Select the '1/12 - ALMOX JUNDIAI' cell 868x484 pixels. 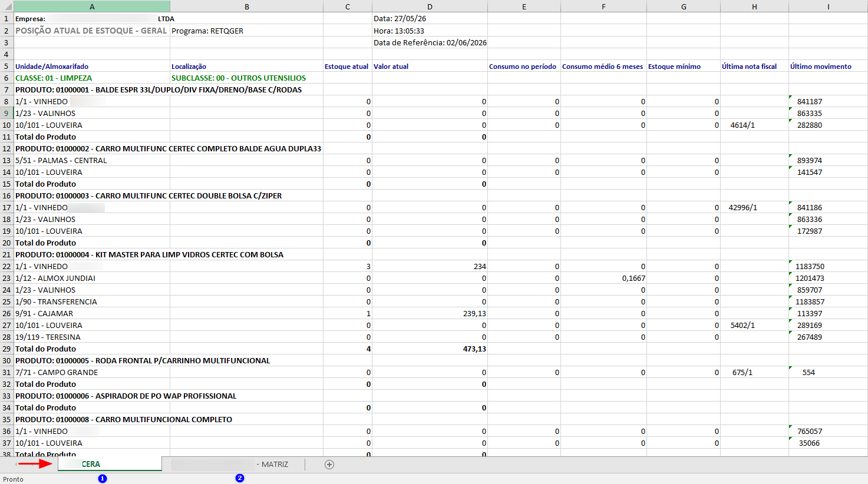coord(92,278)
